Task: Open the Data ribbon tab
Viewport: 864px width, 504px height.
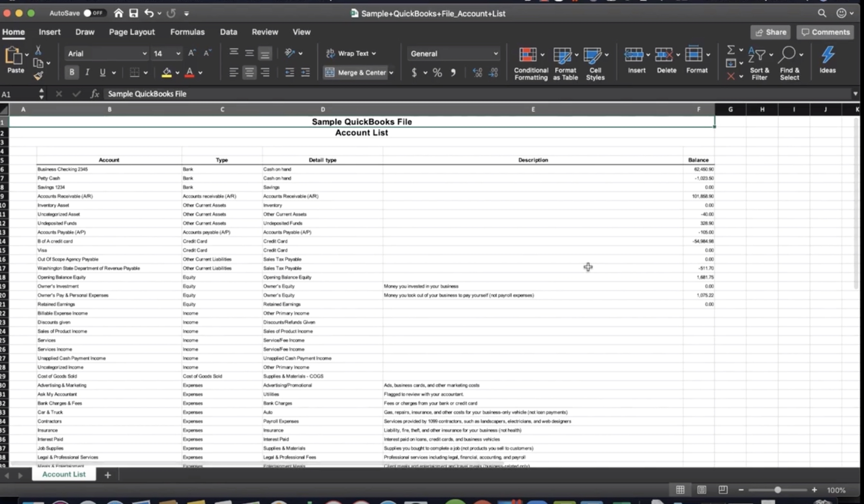Action: click(x=228, y=32)
